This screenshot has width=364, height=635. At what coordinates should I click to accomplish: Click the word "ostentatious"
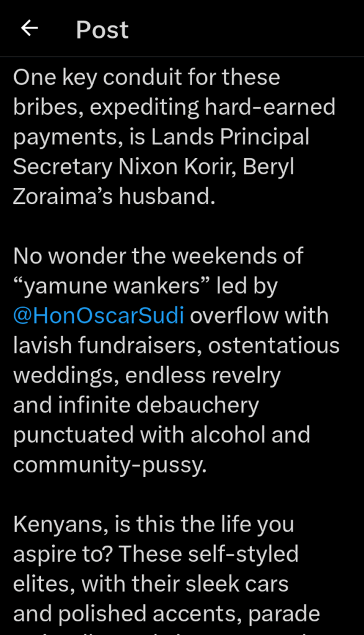tap(273, 345)
